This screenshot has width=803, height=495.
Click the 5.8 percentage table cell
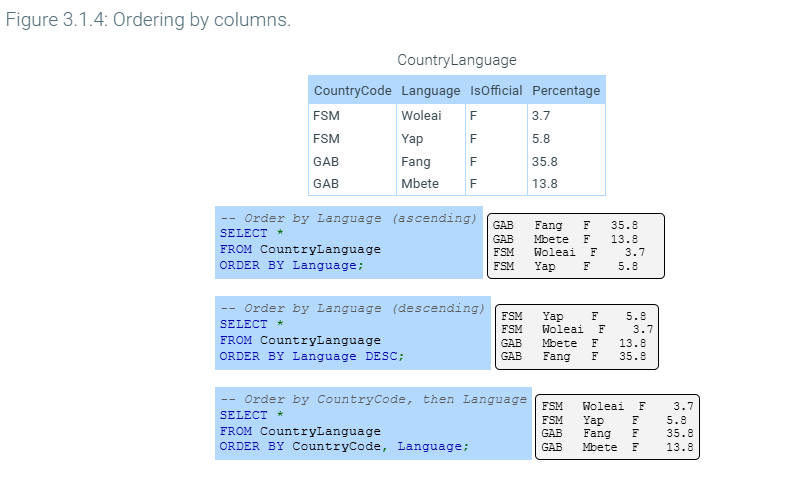[x=541, y=139]
